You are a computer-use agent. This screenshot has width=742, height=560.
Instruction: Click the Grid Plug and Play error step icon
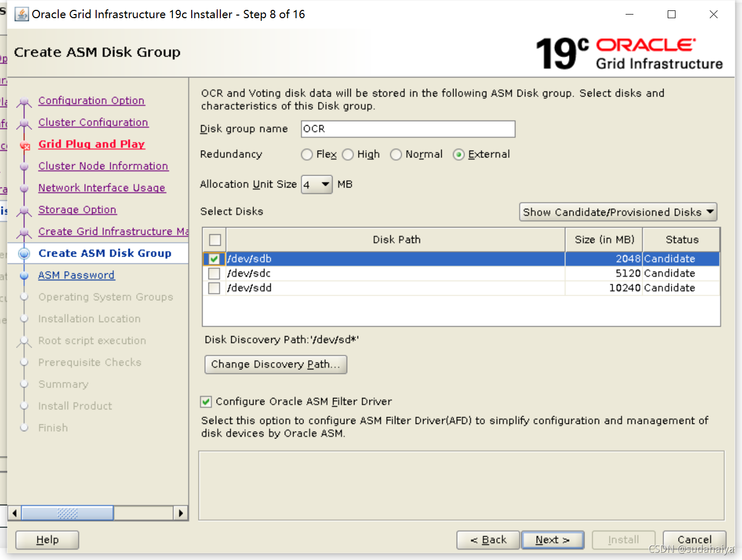click(24, 145)
